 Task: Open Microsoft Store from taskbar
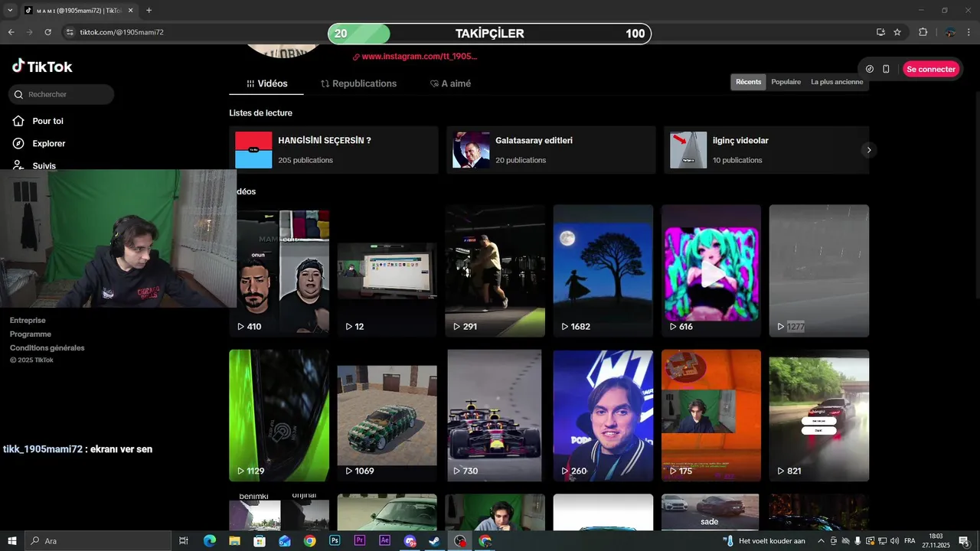pos(260,541)
